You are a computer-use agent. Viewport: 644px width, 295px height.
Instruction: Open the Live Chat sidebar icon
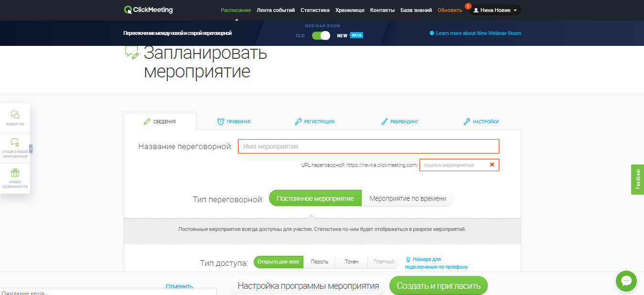(x=15, y=115)
